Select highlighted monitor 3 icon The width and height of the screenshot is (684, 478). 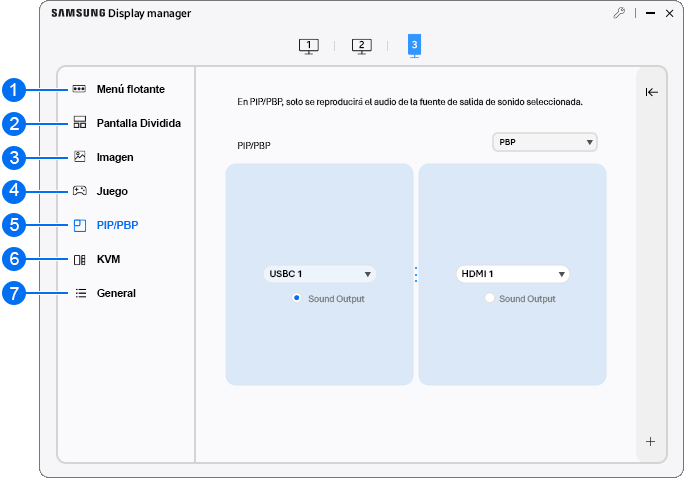(414, 46)
